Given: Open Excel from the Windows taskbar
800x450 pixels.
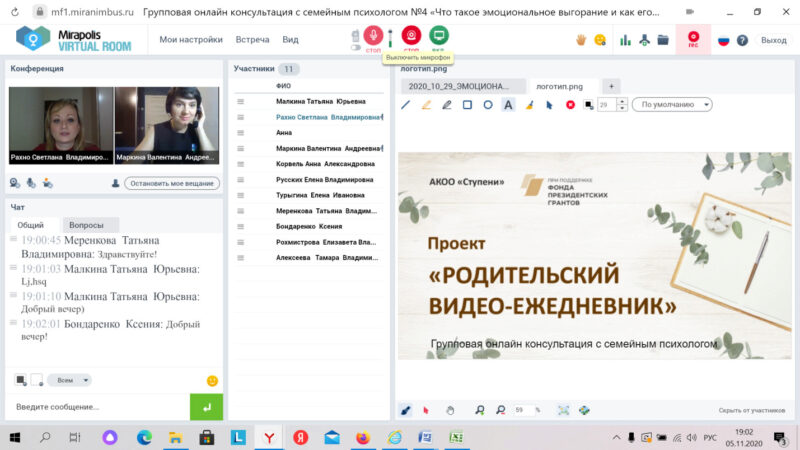Looking at the screenshot, I should pos(456,437).
